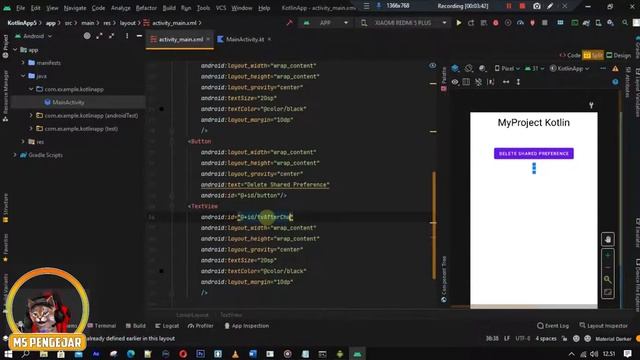Image resolution: width=640 pixels, height=360 pixels.
Task: Switch to Code view mode
Action: [570, 55]
